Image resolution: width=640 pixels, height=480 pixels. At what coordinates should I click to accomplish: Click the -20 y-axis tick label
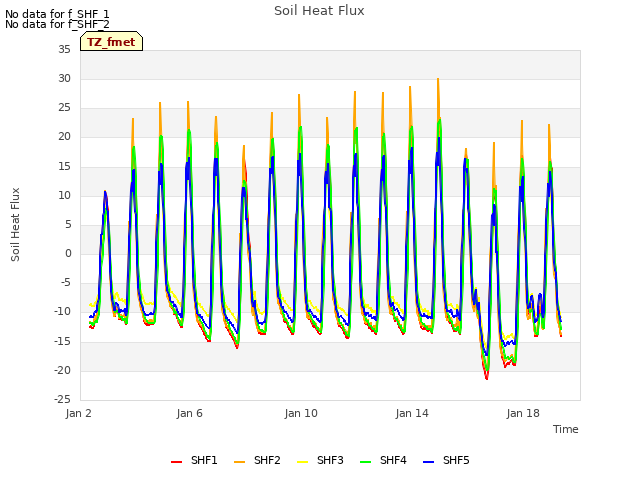[x=62, y=370]
